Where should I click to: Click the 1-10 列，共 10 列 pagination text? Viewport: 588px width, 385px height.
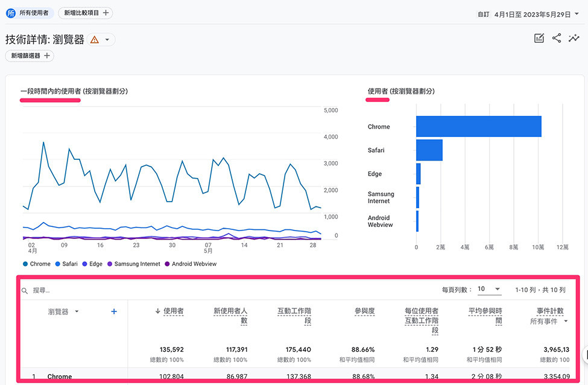click(540, 290)
